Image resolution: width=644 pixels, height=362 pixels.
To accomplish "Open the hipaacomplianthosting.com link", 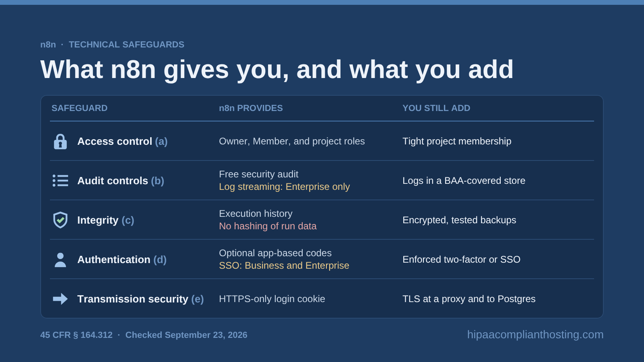I will pos(535,335).
